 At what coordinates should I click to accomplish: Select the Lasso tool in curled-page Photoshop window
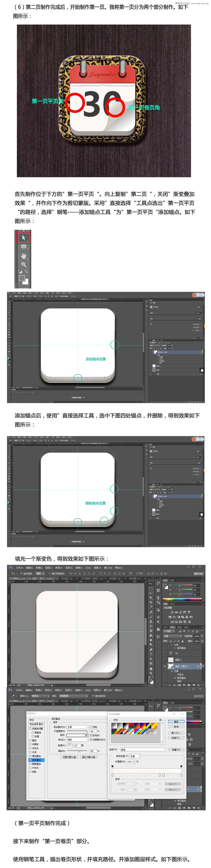pyautogui.click(x=151, y=593)
